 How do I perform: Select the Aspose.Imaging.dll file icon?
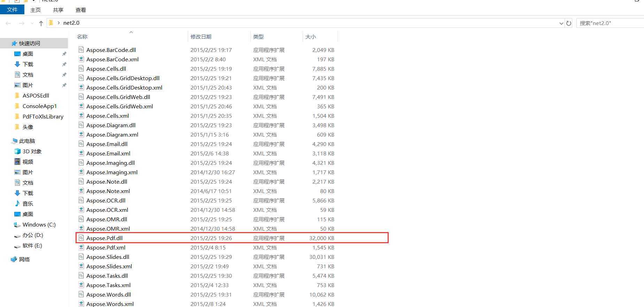[x=81, y=162]
